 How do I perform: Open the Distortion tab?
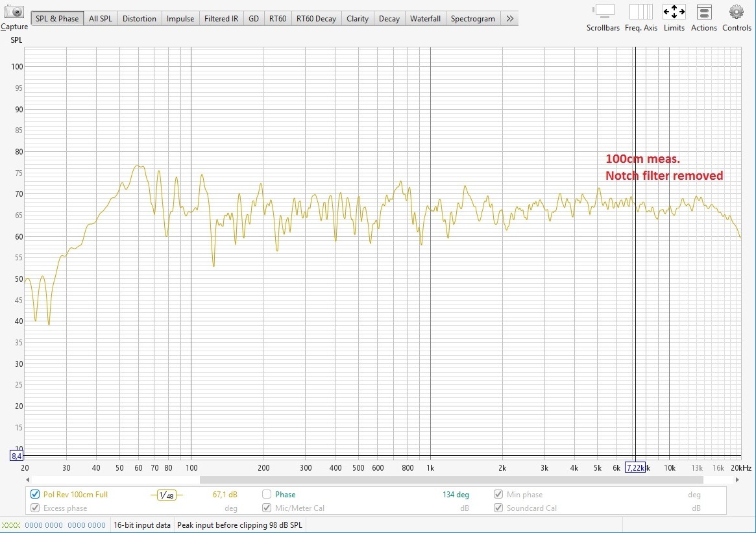(x=140, y=18)
